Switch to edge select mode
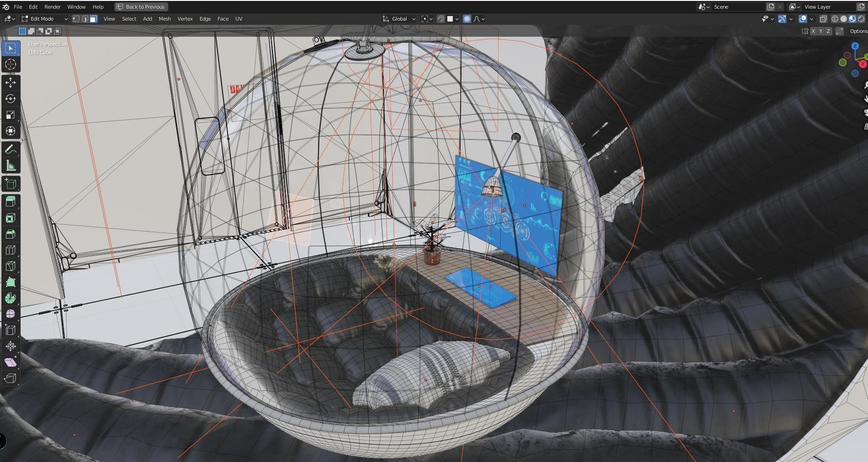868x462 pixels. 85,19
